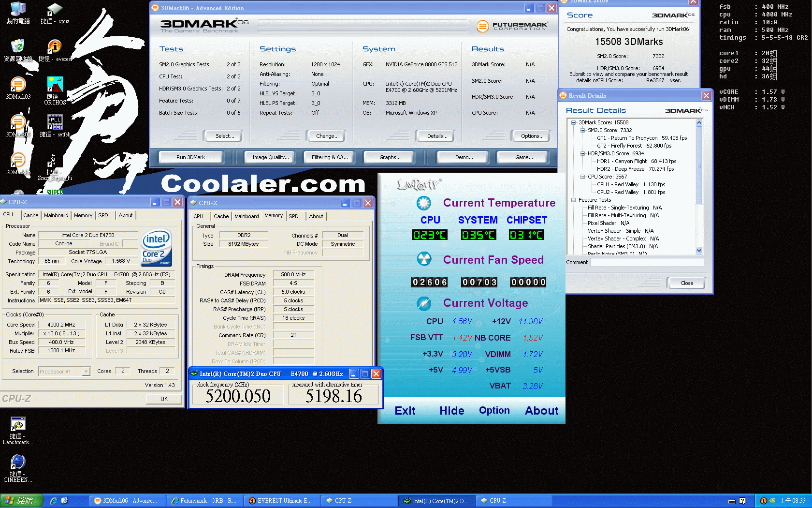Click Result Details scrollbar up arrow
This screenshot has height=508, width=812.
coord(699,123)
